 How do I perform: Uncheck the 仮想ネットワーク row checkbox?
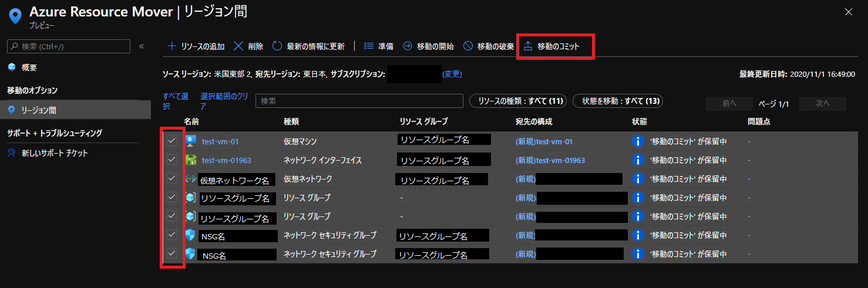click(x=171, y=178)
